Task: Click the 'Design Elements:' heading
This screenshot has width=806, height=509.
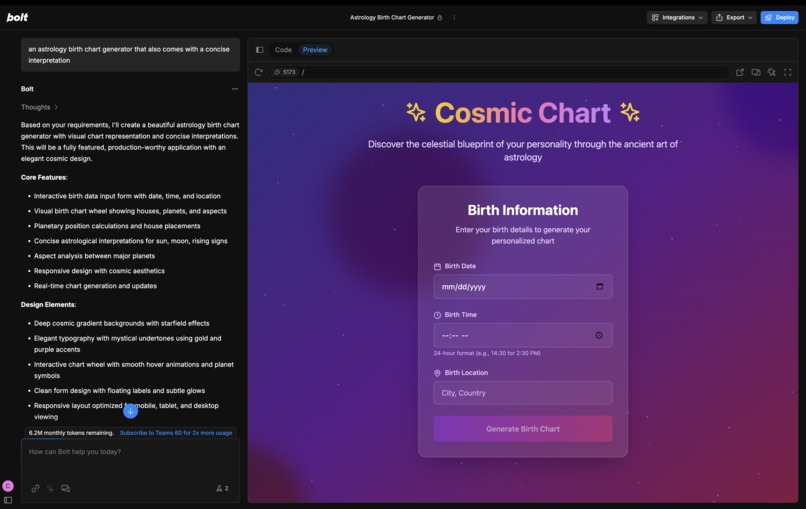Action: (x=48, y=304)
